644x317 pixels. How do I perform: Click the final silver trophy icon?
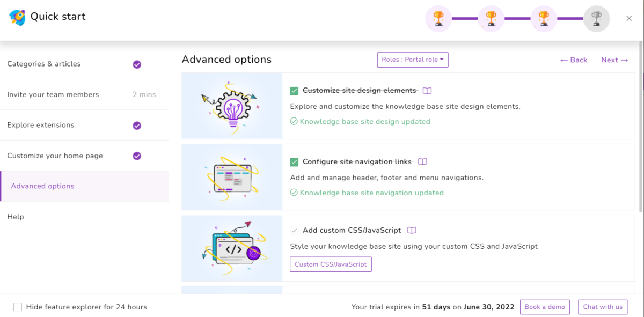pos(596,18)
